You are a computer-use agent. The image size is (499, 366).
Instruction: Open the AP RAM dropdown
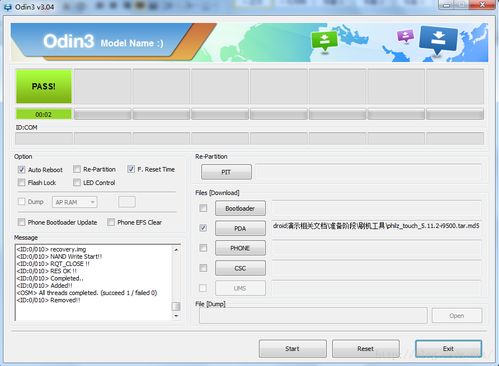[x=75, y=202]
